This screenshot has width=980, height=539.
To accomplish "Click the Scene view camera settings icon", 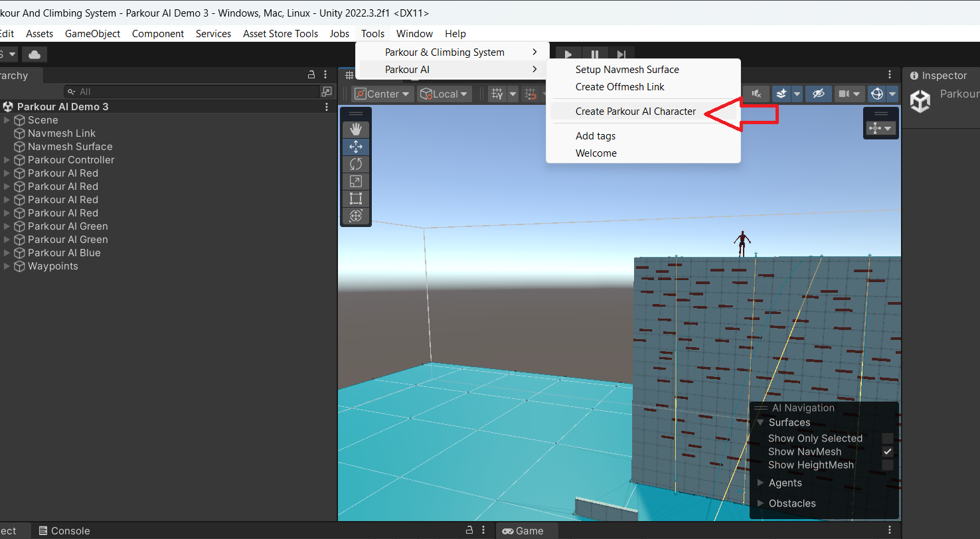I will click(x=844, y=94).
